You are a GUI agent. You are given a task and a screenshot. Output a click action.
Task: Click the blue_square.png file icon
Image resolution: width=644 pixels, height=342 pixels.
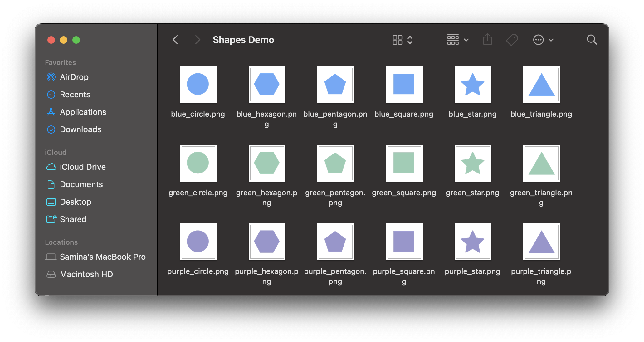coord(404,85)
